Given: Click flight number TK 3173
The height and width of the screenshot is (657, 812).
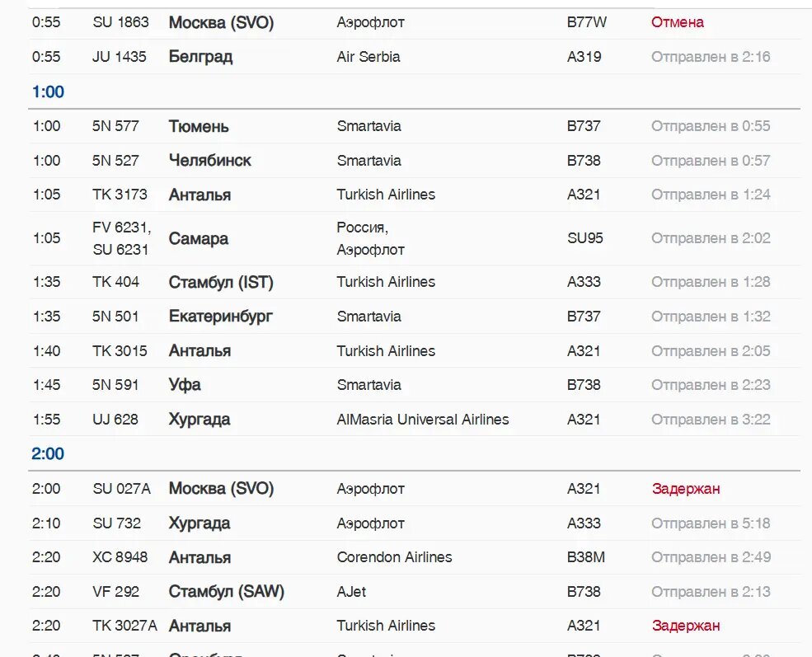Looking at the screenshot, I should click(x=120, y=195).
